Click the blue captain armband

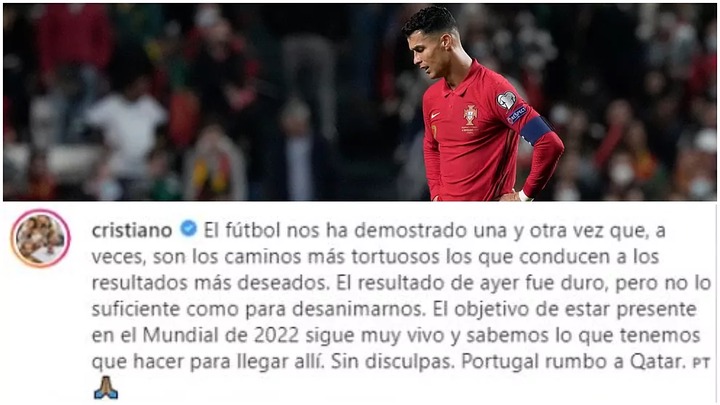coord(535,129)
